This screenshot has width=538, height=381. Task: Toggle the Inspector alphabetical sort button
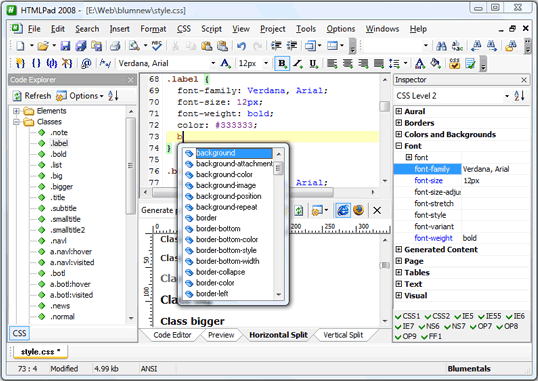[519, 96]
